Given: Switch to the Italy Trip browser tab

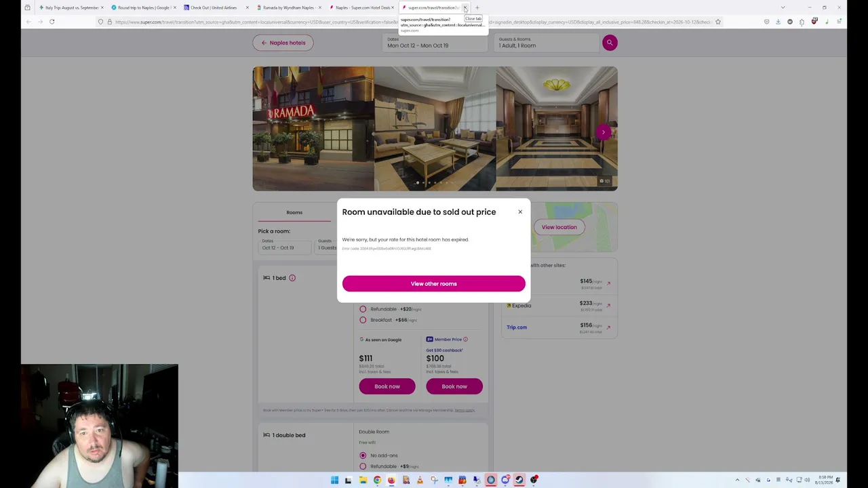Looking at the screenshot, I should pyautogui.click(x=71, y=7).
